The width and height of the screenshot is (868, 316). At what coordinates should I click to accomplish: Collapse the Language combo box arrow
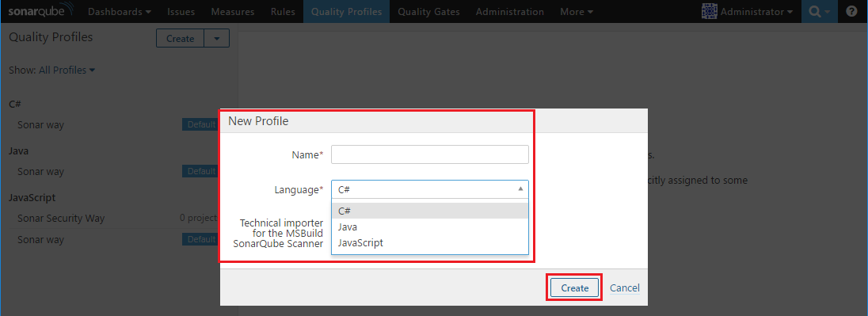click(x=520, y=188)
